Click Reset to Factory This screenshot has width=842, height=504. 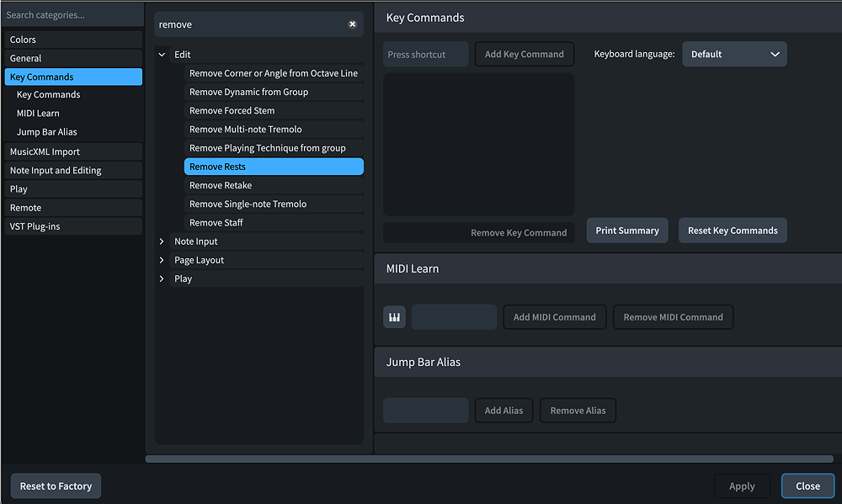tap(56, 485)
